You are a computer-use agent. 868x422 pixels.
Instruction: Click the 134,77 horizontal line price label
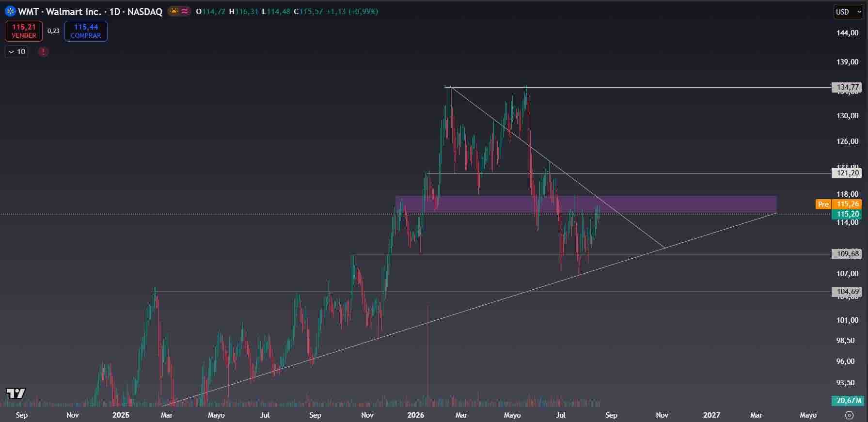pyautogui.click(x=847, y=87)
